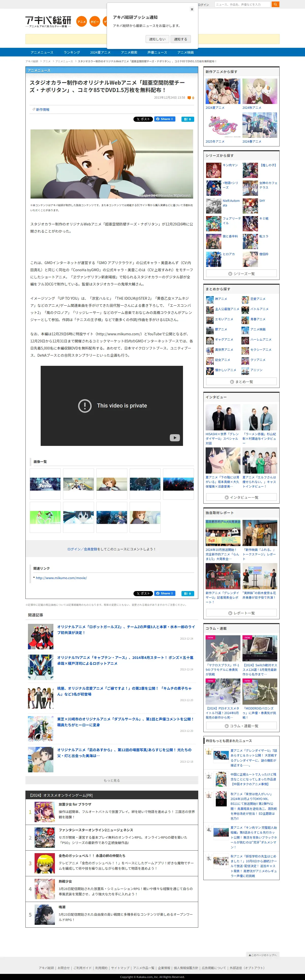This screenshot has width=305, height=980.
Task: Click the top X ポスト share button
Action: coord(143,119)
